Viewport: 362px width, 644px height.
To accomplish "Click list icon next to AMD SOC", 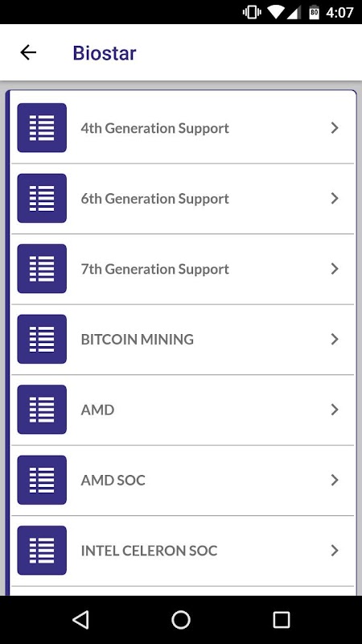I will (42, 480).
